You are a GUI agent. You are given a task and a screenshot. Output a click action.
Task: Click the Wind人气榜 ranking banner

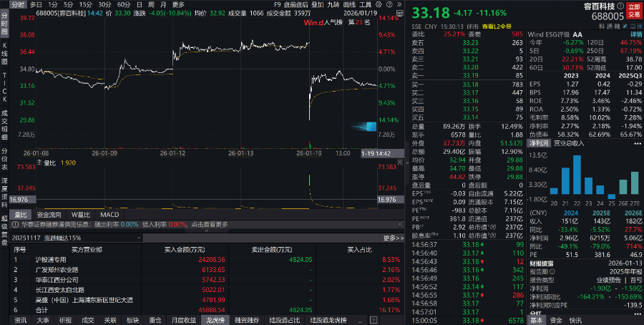(x=337, y=23)
